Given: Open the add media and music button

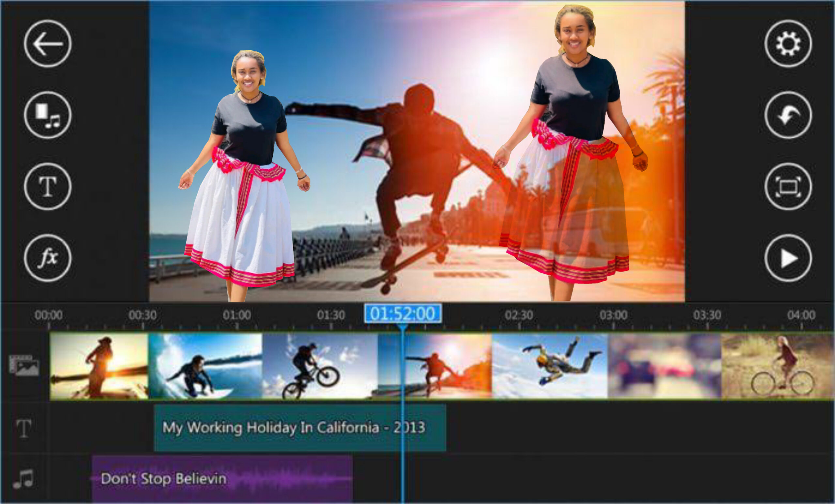Looking at the screenshot, I should coord(47,115).
